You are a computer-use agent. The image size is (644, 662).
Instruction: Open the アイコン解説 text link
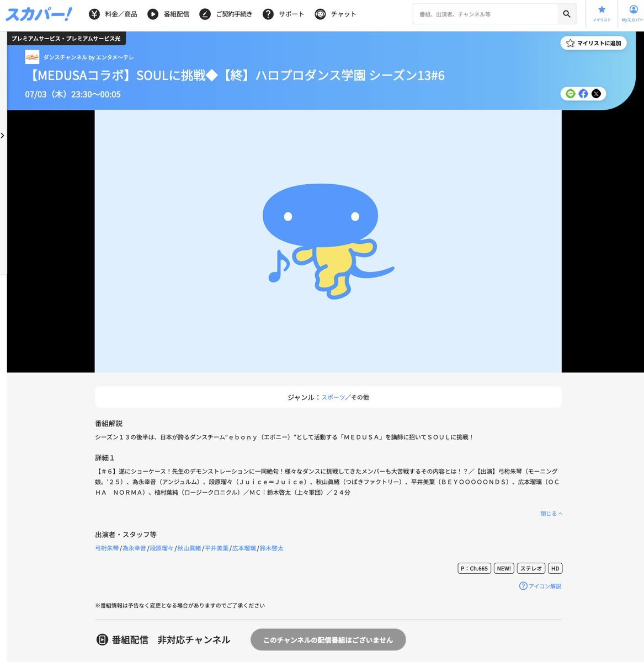point(545,586)
